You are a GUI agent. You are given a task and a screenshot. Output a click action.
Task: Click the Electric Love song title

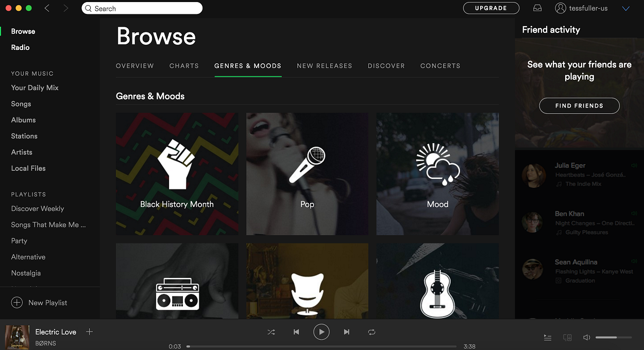pos(56,332)
